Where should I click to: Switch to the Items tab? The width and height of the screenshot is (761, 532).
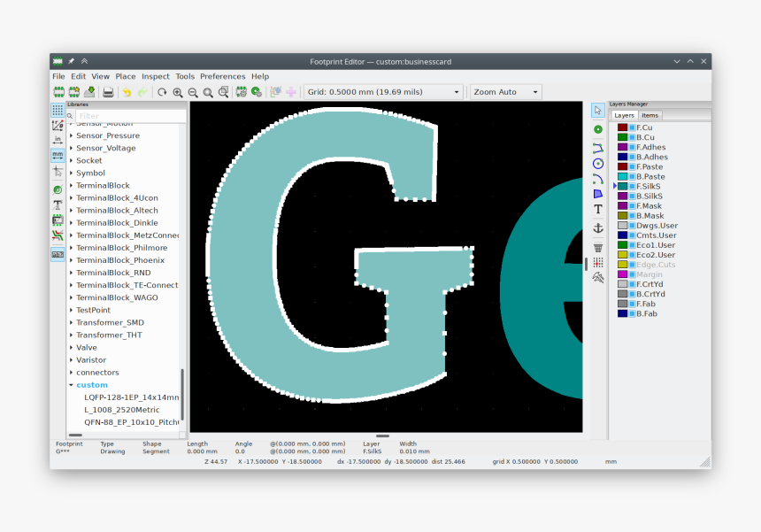(650, 116)
